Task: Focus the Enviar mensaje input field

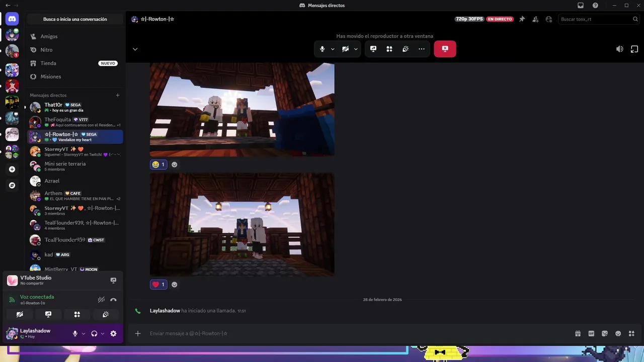Action: click(360, 333)
